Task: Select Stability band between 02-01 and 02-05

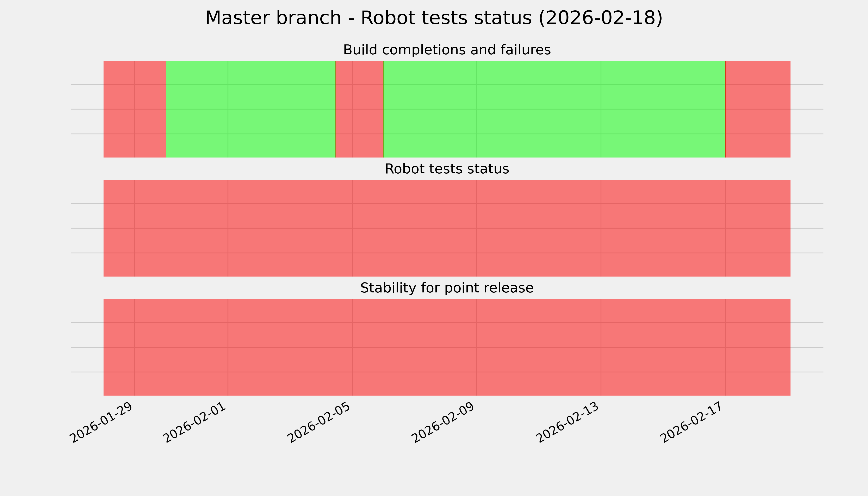Action: click(290, 347)
